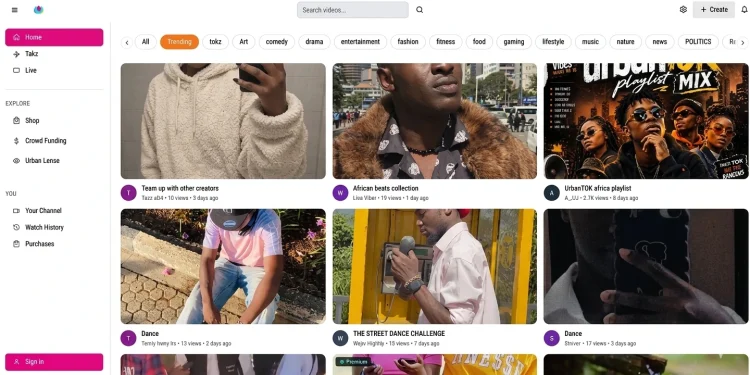Viewport: 750px width, 375px height.
Task: Select the Art category chip
Action: tap(244, 42)
